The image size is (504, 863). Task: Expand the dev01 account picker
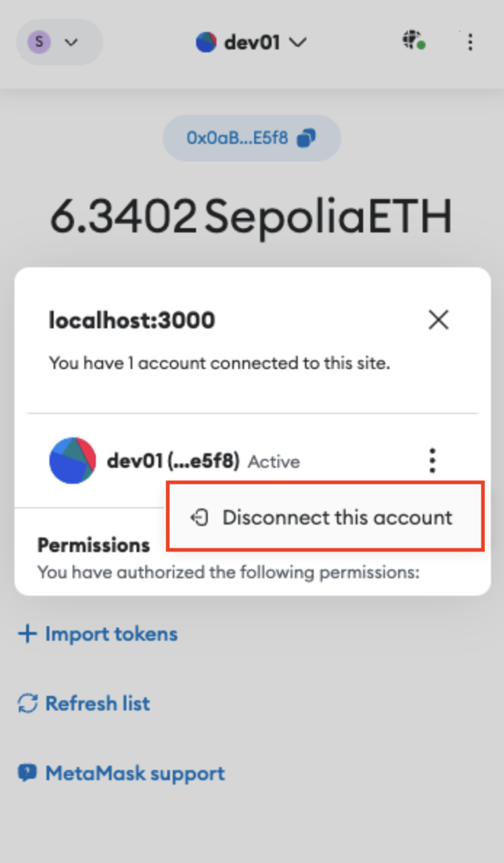251,42
